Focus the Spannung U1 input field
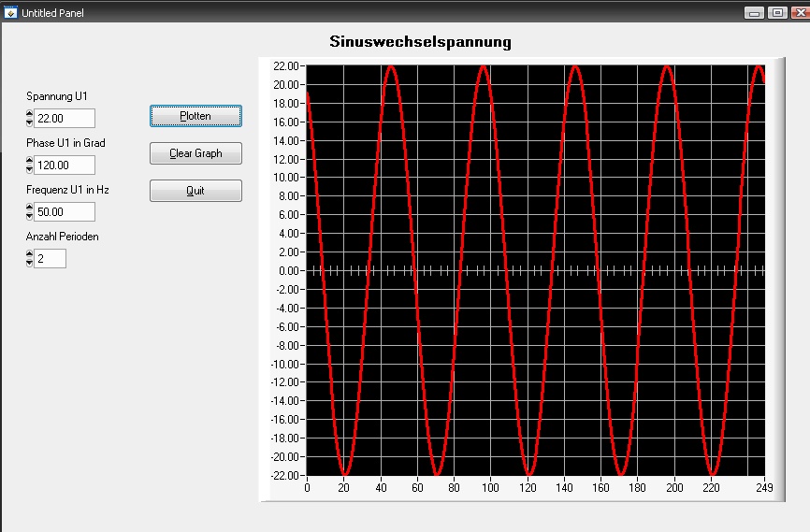This screenshot has width=810, height=532. click(x=65, y=119)
